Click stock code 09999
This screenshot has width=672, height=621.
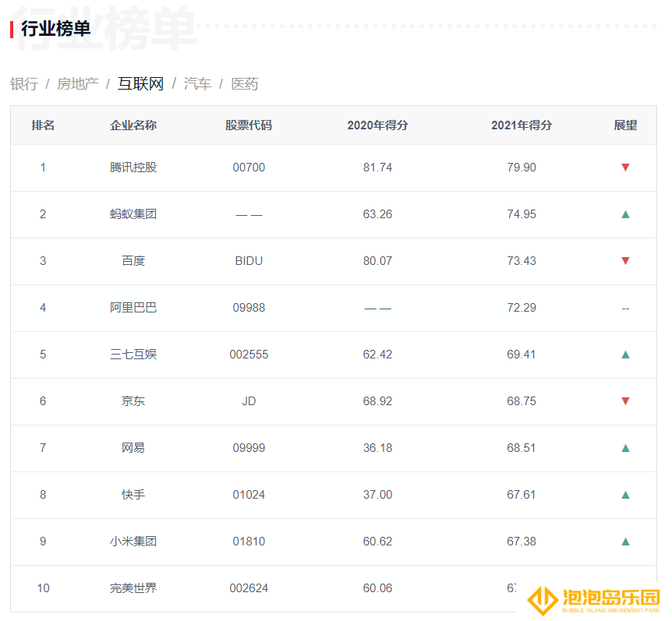tap(249, 448)
